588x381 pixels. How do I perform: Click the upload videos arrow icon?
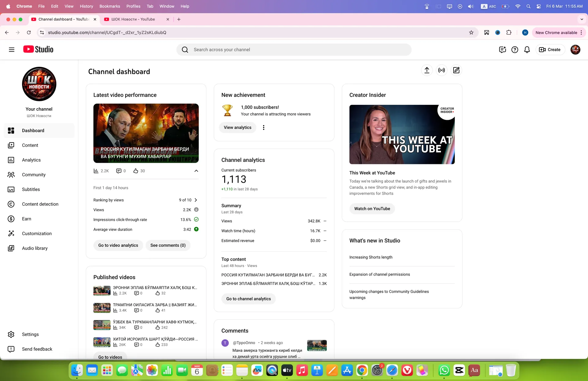[x=427, y=70]
